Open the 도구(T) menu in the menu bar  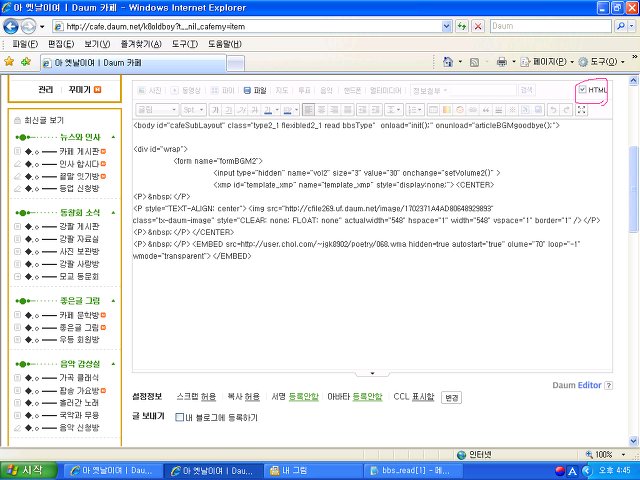click(184, 44)
